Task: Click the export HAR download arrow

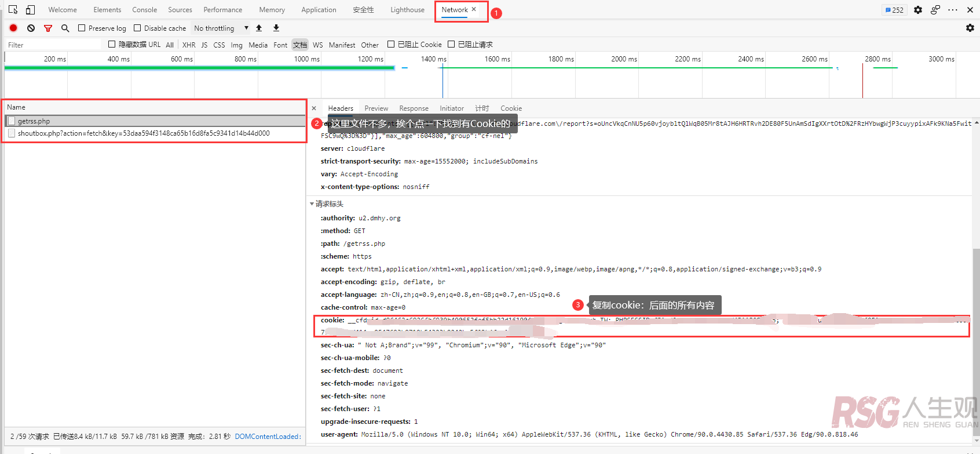Action: point(276,28)
